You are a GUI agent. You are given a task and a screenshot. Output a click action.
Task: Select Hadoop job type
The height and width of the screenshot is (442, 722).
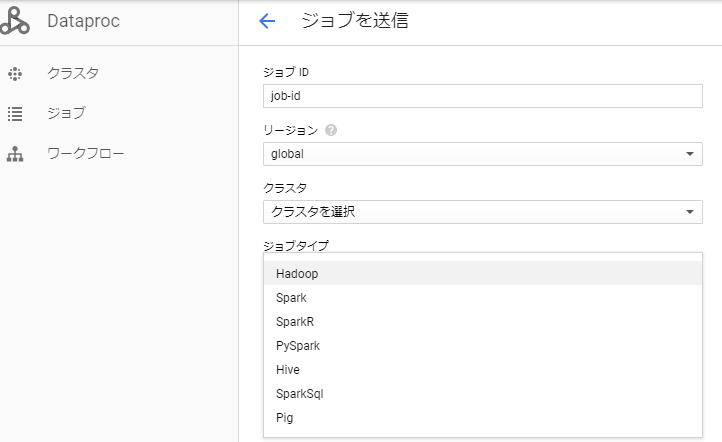click(x=483, y=273)
